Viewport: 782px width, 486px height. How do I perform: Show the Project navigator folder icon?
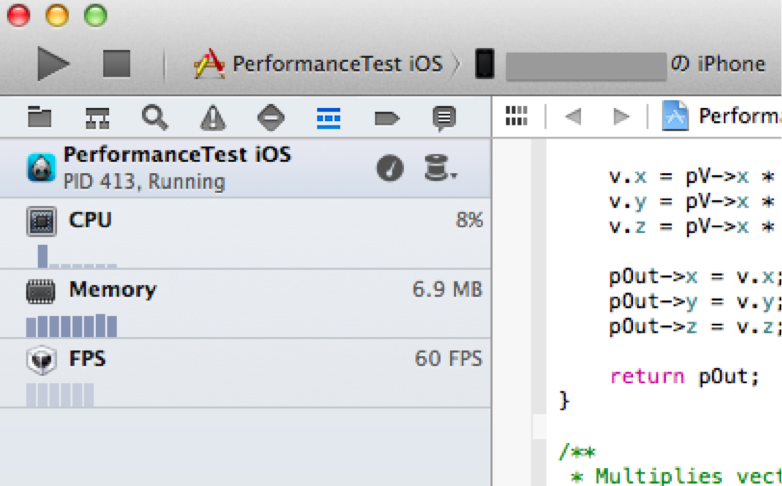coord(39,117)
